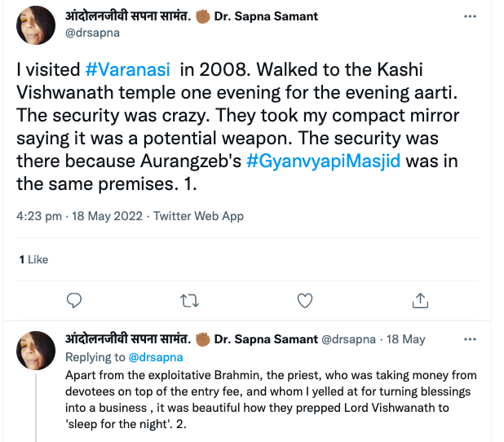Open more options on reply tweet
This screenshot has width=504, height=442.
click(x=470, y=339)
